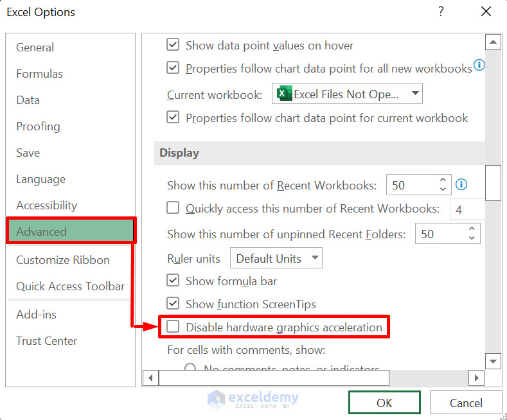Click the Help question mark icon
Image resolution: width=507 pixels, height=420 pixels.
(441, 12)
